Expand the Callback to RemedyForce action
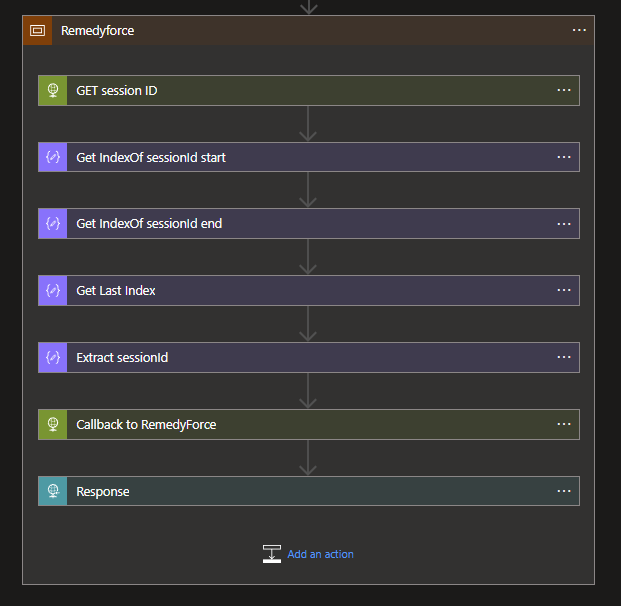Viewport: 621px width, 606px height. click(309, 424)
